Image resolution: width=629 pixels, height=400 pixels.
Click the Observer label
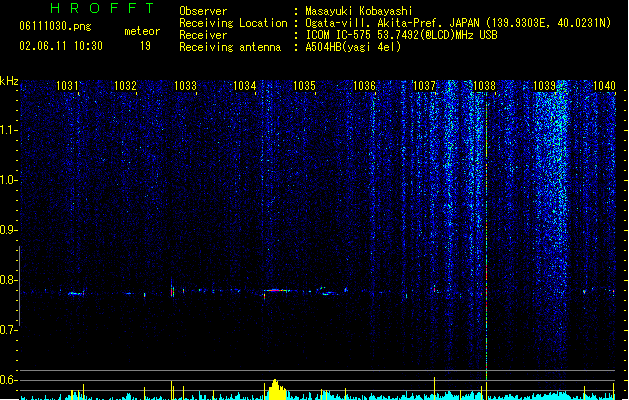click(x=203, y=11)
